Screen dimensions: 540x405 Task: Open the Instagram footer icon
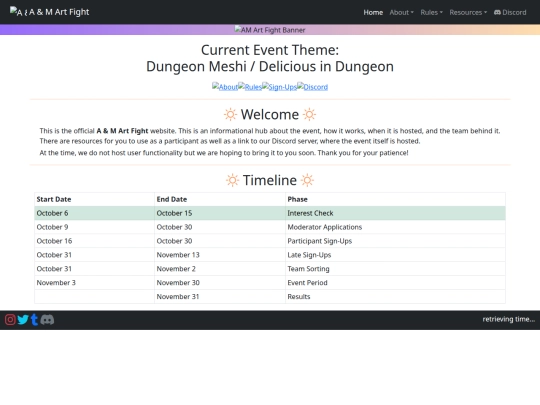click(x=10, y=320)
